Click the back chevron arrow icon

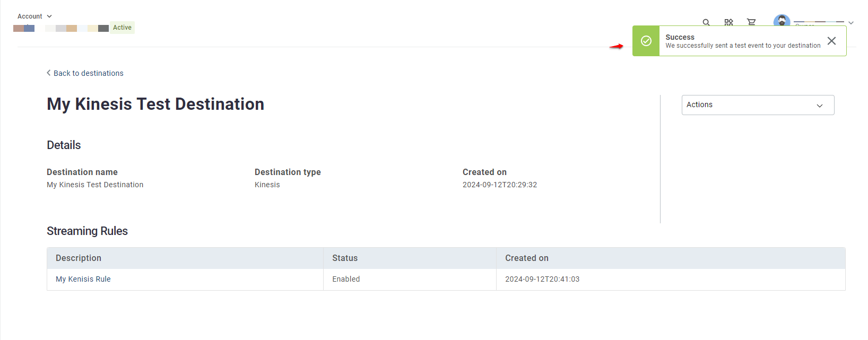pyautogui.click(x=49, y=73)
